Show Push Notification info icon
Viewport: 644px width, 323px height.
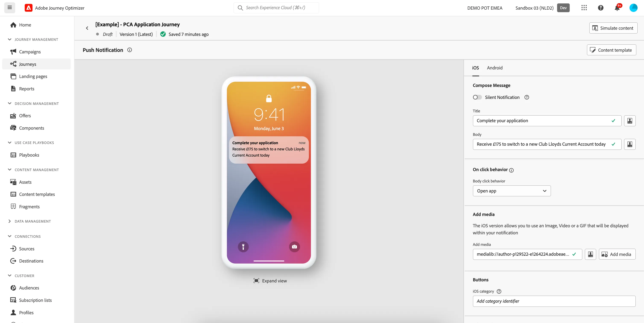(x=129, y=50)
